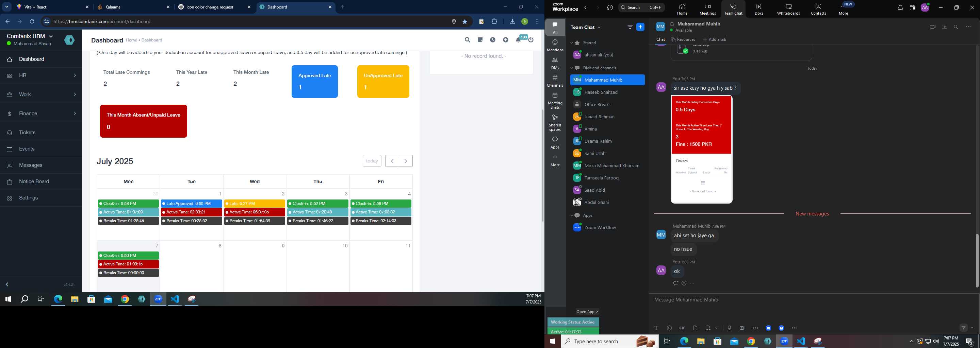Go to next month on HRM calendar
Screen dimensions: 980x348
coord(406,161)
